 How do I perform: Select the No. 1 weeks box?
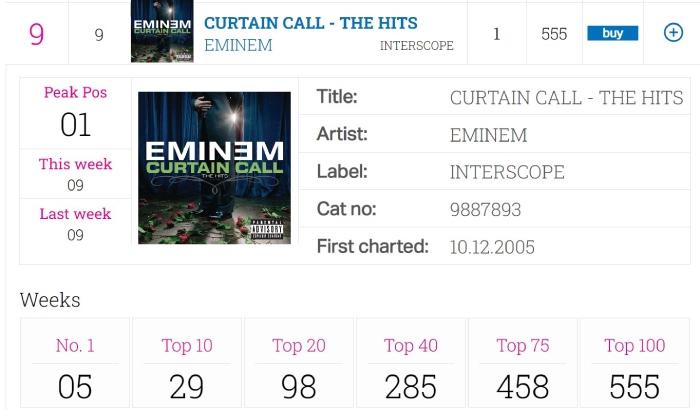point(75,363)
